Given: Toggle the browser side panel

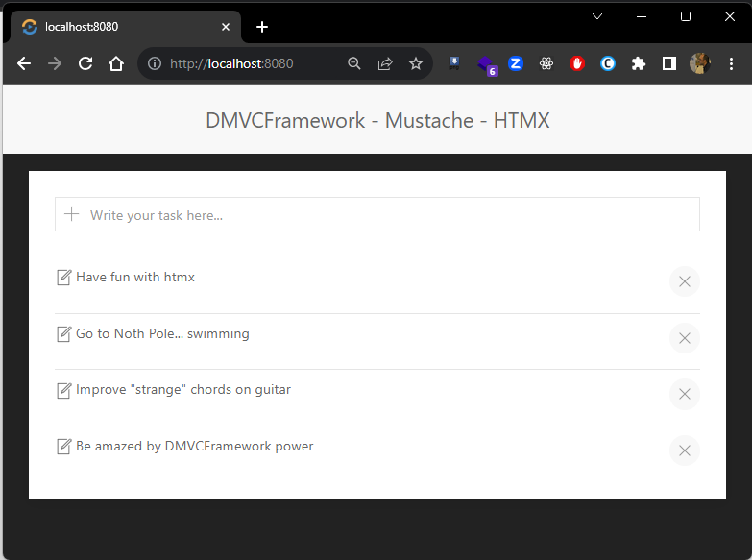Looking at the screenshot, I should 669,63.
